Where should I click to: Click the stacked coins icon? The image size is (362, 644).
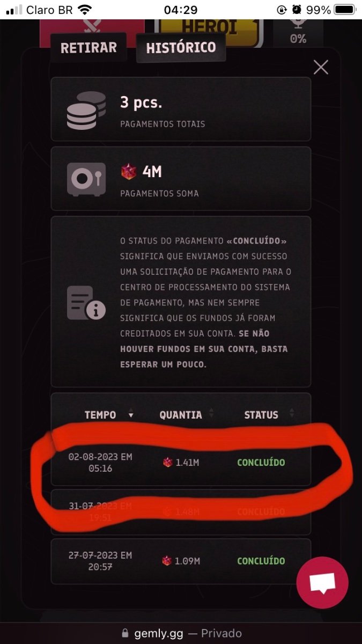86,110
